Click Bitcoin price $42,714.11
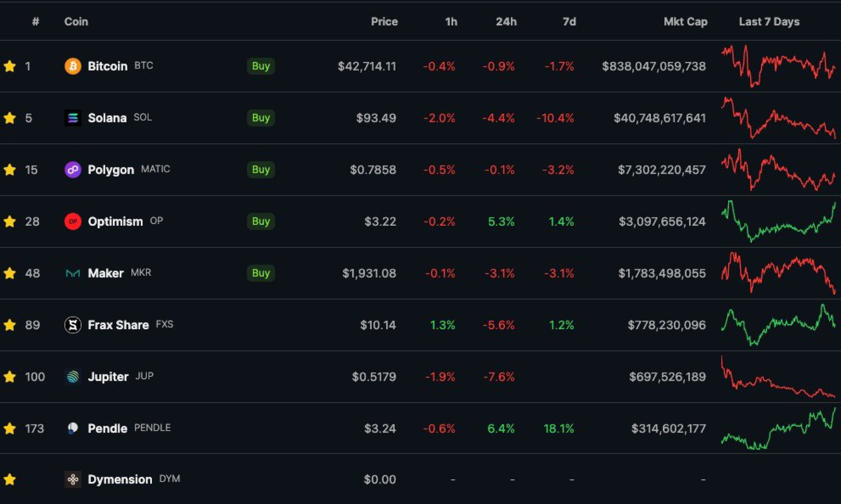 click(x=367, y=66)
